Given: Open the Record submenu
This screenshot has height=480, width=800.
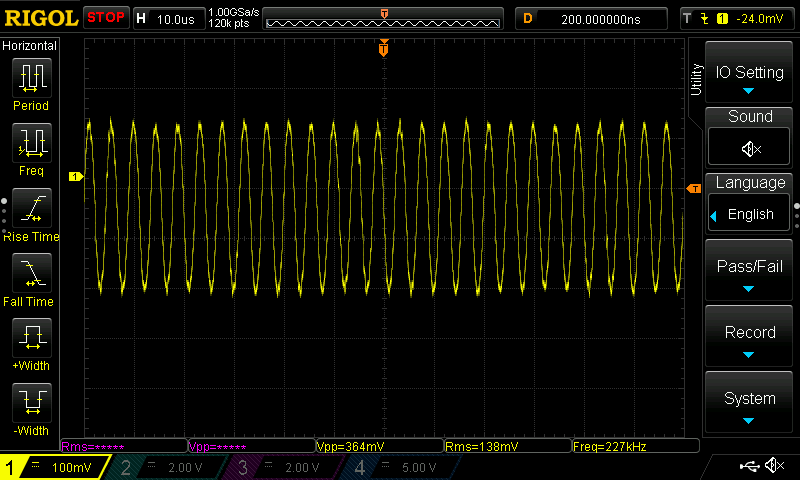Looking at the screenshot, I should click(x=749, y=336).
